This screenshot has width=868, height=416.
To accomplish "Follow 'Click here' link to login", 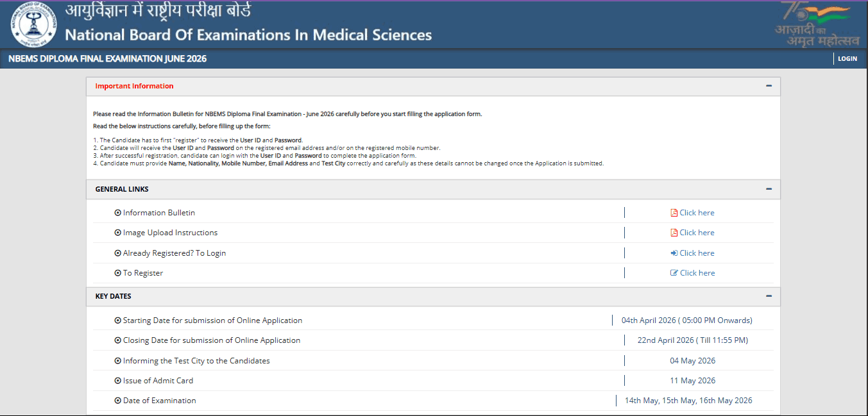I will pos(697,253).
